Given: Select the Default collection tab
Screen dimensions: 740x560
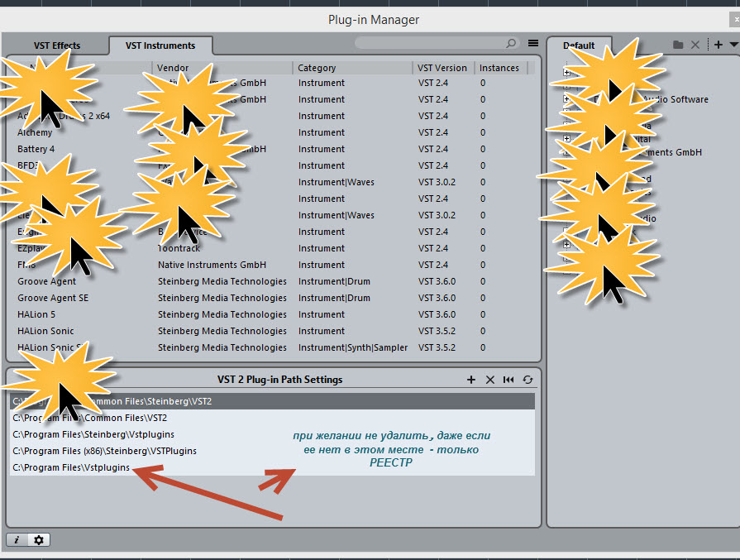Looking at the screenshot, I should (579, 45).
